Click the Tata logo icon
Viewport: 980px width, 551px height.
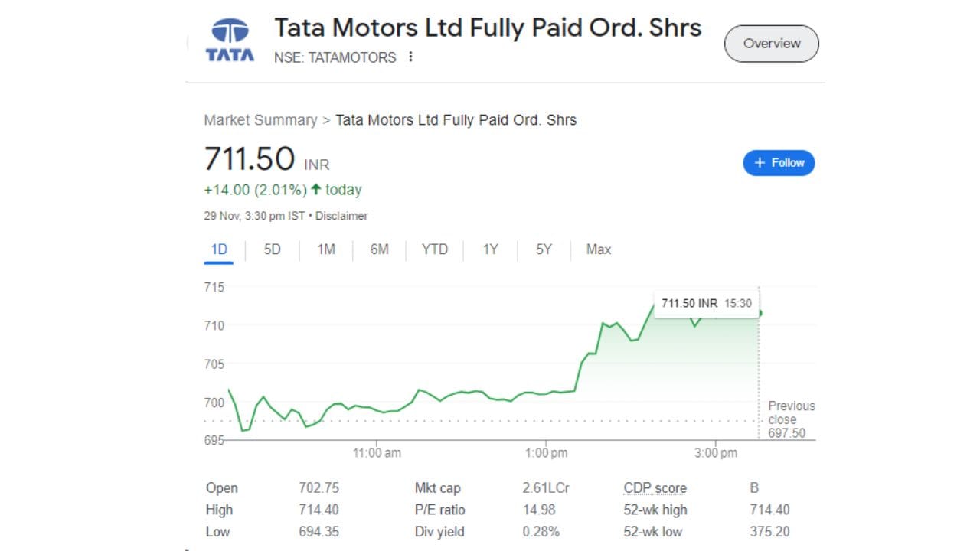pos(230,41)
